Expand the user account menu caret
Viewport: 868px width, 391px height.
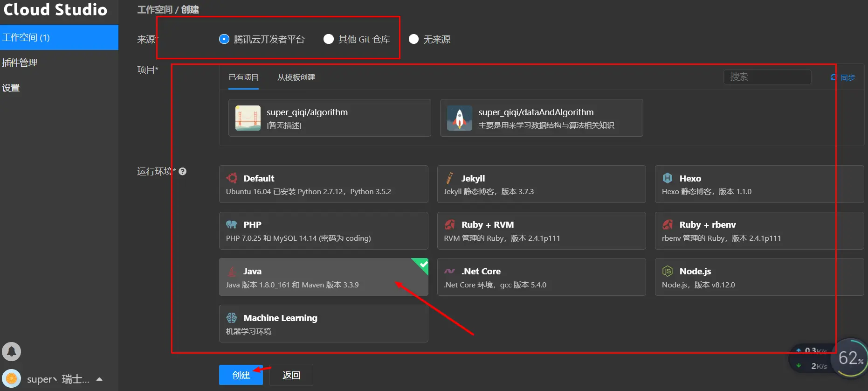coord(99,379)
